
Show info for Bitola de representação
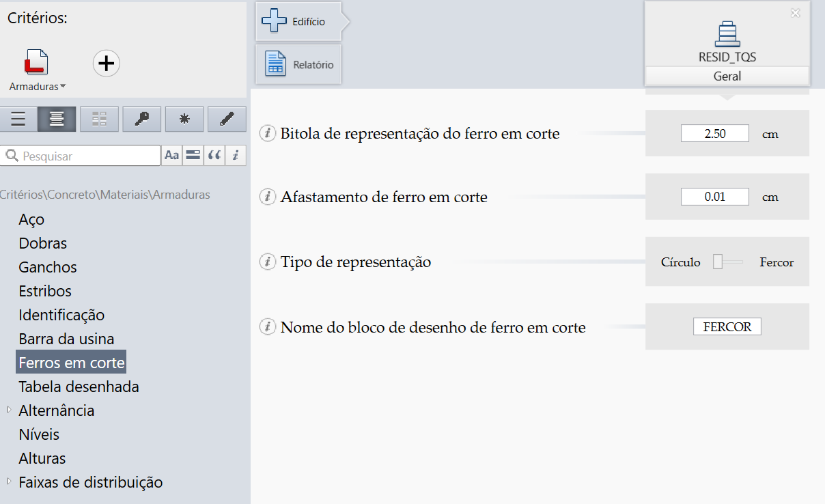tap(268, 133)
